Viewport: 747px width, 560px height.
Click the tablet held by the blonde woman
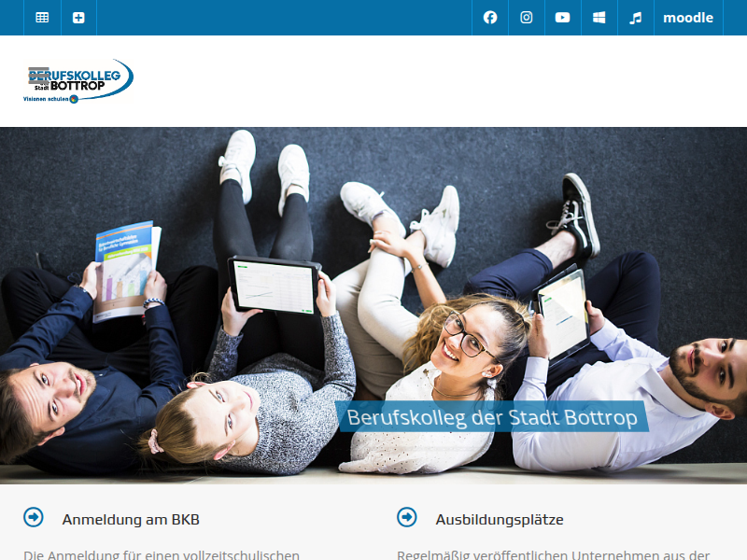click(x=275, y=285)
